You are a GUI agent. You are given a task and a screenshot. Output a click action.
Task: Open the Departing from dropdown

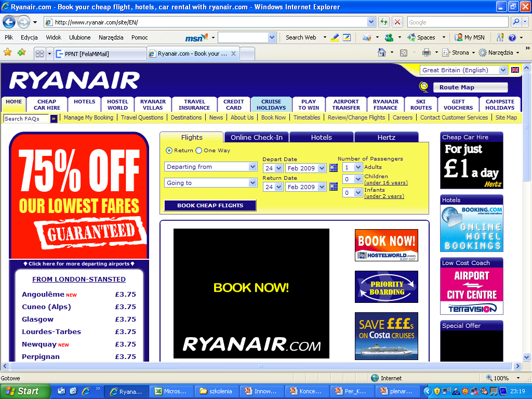pos(211,167)
